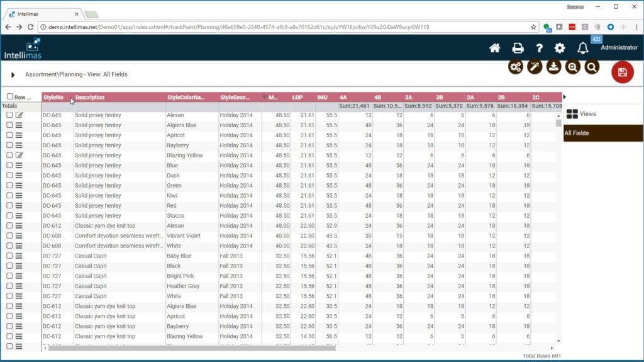Open a new browser tab

click(92, 14)
